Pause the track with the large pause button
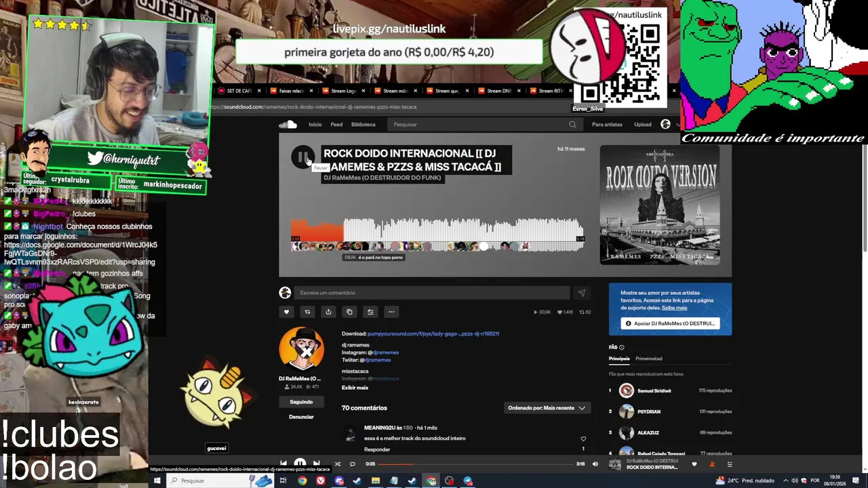The height and width of the screenshot is (488, 868). click(302, 157)
